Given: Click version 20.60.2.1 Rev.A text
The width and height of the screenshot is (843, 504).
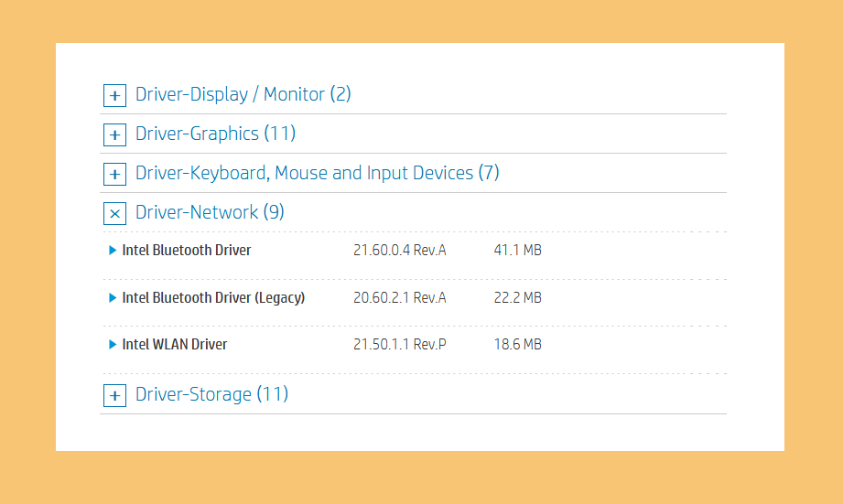Looking at the screenshot, I should [x=399, y=297].
